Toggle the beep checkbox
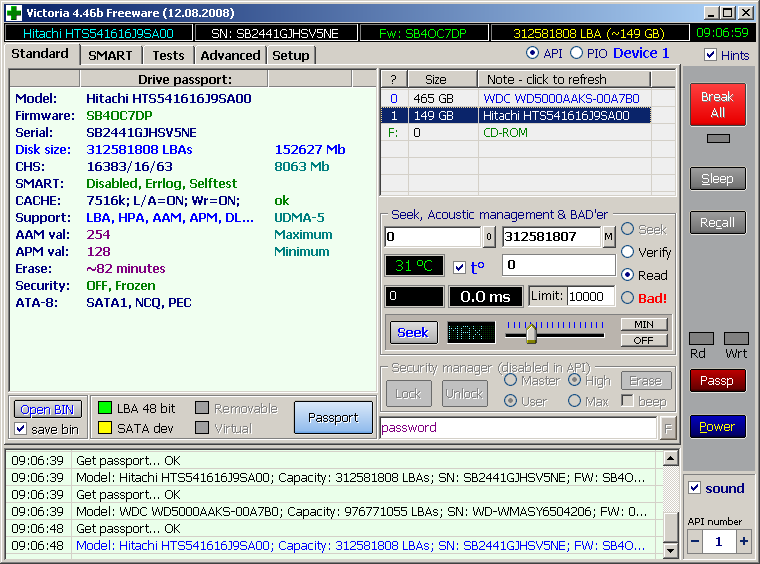This screenshot has height=564, width=760. pos(627,401)
